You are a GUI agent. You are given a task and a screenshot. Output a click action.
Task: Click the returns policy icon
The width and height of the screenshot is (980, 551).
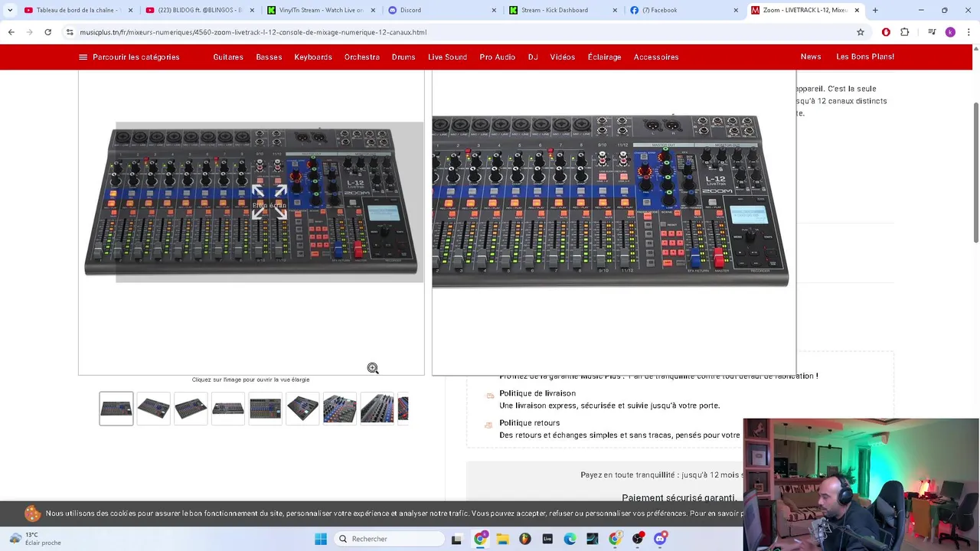488,425
